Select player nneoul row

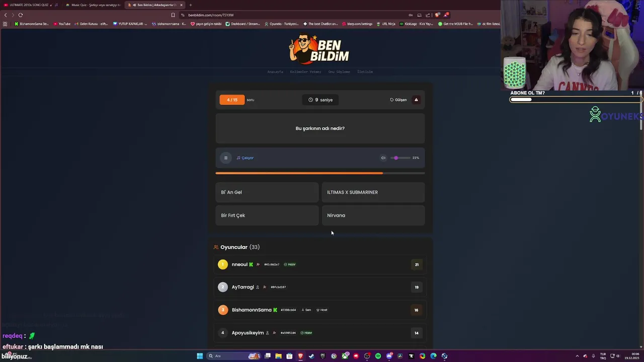320,264
